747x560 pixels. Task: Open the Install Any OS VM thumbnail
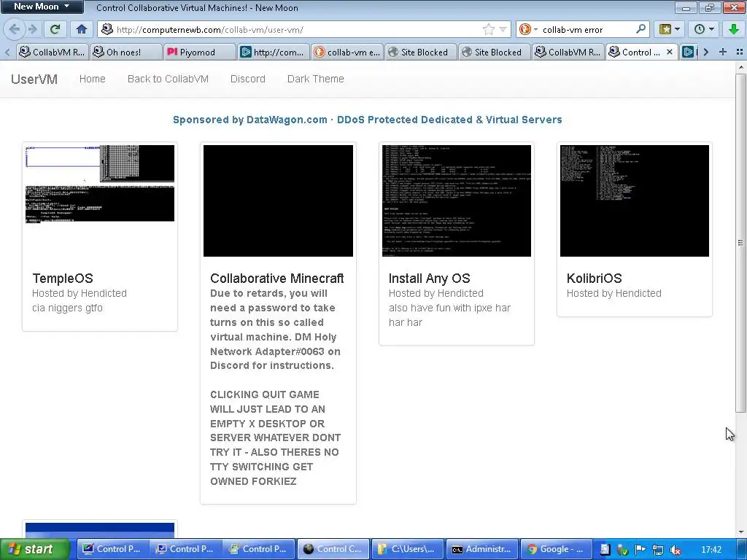pos(457,201)
